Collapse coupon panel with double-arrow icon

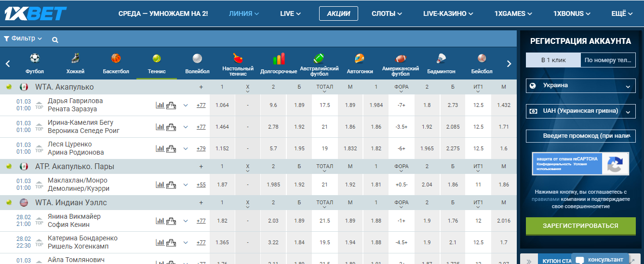[x=528, y=261]
